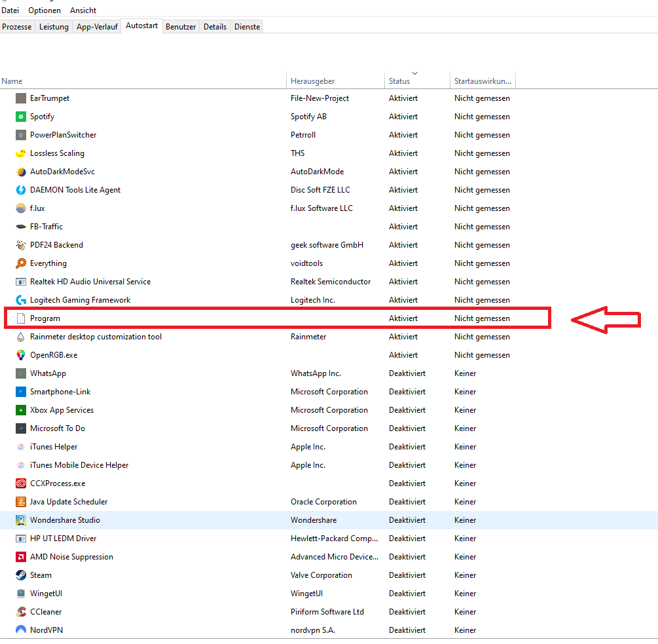Click the Oracle Corporation publisher cell

pyautogui.click(x=323, y=502)
